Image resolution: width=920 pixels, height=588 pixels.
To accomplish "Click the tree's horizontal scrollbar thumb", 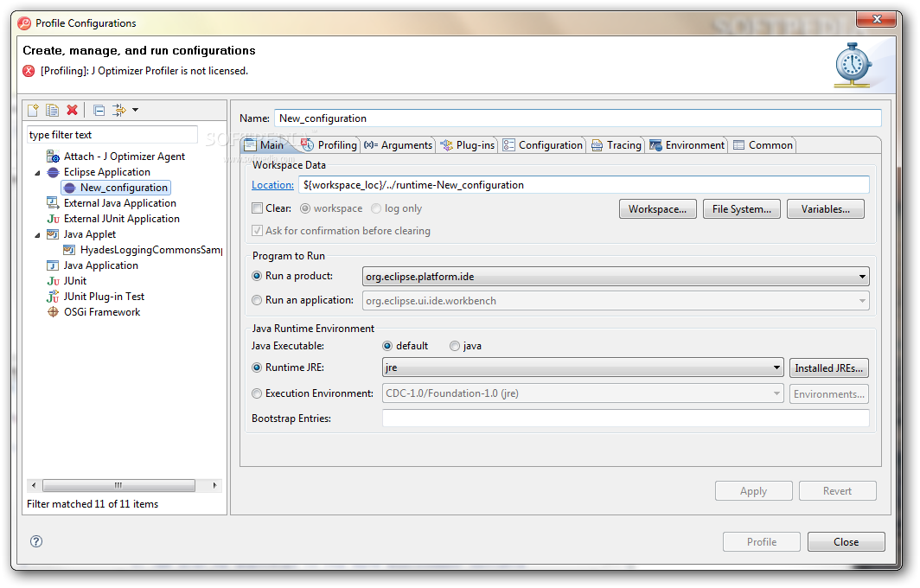I will (118, 485).
